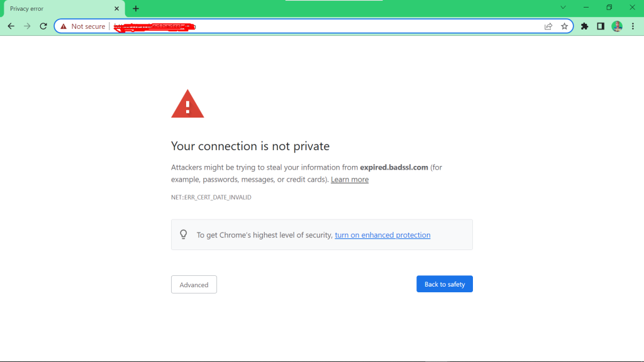Open the Chrome three-dot menu
The image size is (644, 362).
coord(633,26)
